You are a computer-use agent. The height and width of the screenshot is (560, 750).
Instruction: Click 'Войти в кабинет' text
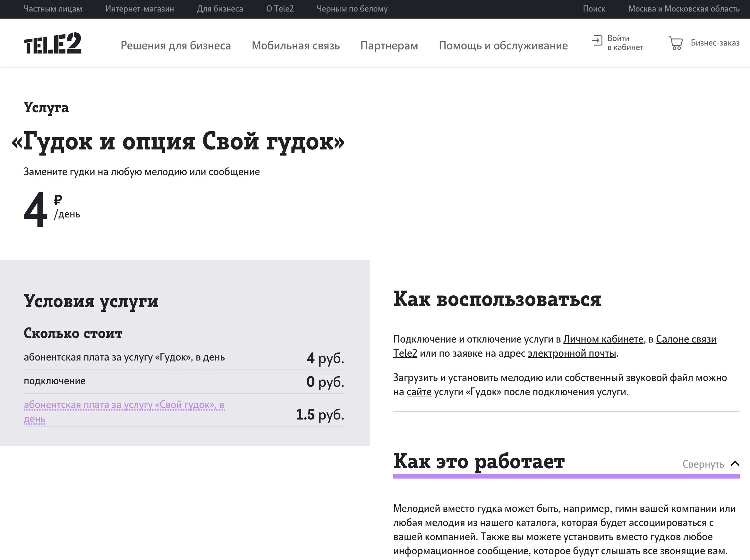point(625,43)
